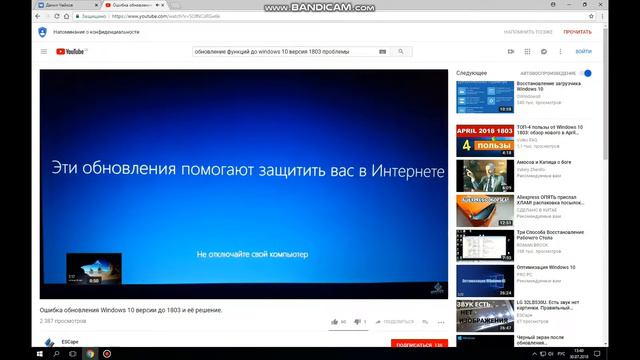The height and width of the screenshot is (360, 640).
Task: Open the on-screen keyboard in search box
Action: coord(382,52)
